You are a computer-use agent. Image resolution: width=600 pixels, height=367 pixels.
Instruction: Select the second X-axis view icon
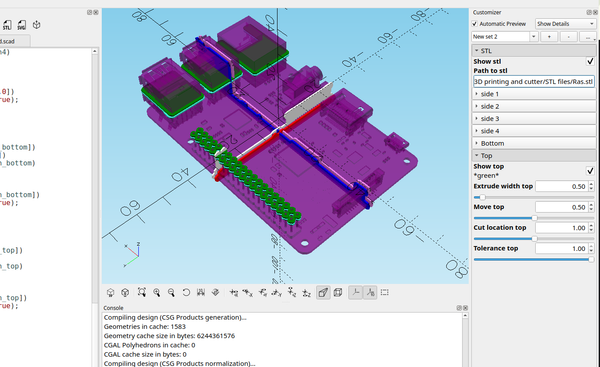pyautogui.click(x=248, y=293)
